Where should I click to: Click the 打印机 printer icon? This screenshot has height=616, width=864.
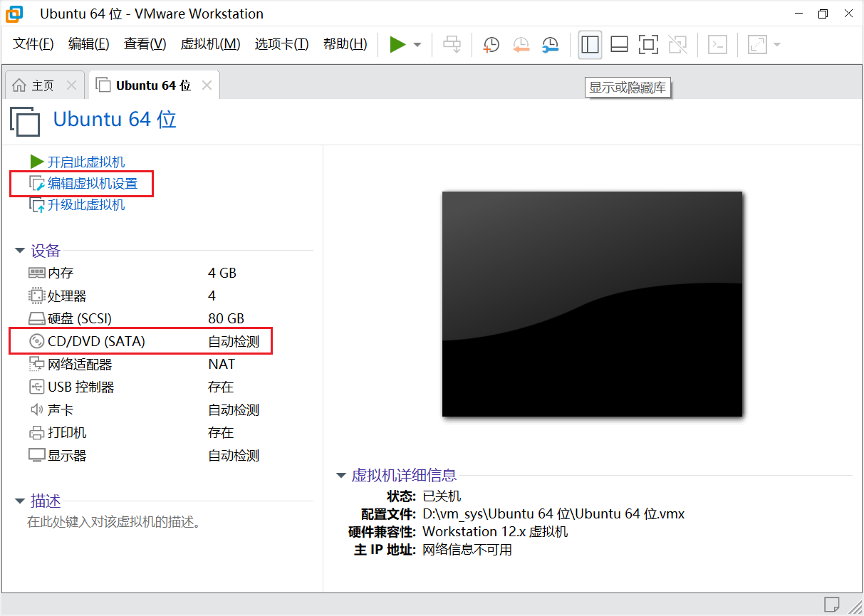pos(37,432)
